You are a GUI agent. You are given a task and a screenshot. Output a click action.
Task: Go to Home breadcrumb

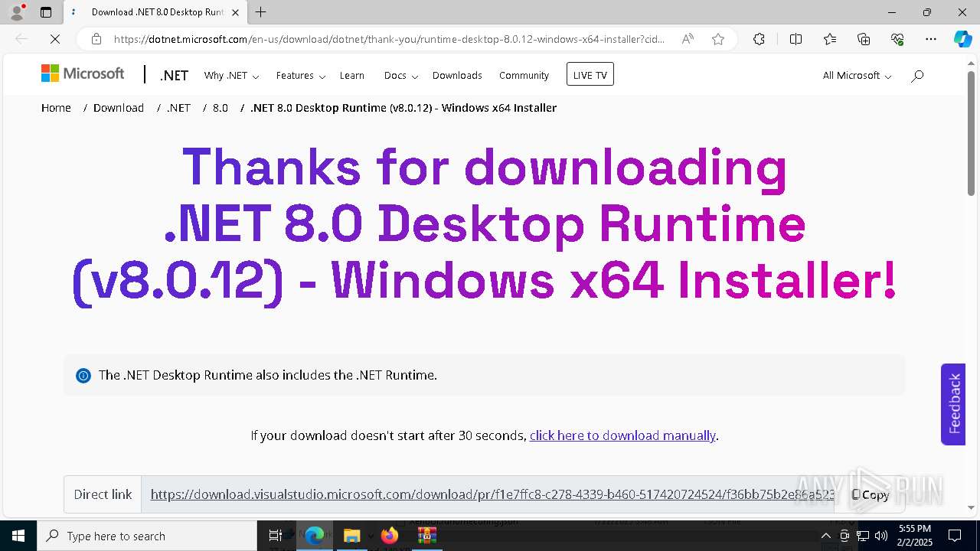tap(56, 108)
